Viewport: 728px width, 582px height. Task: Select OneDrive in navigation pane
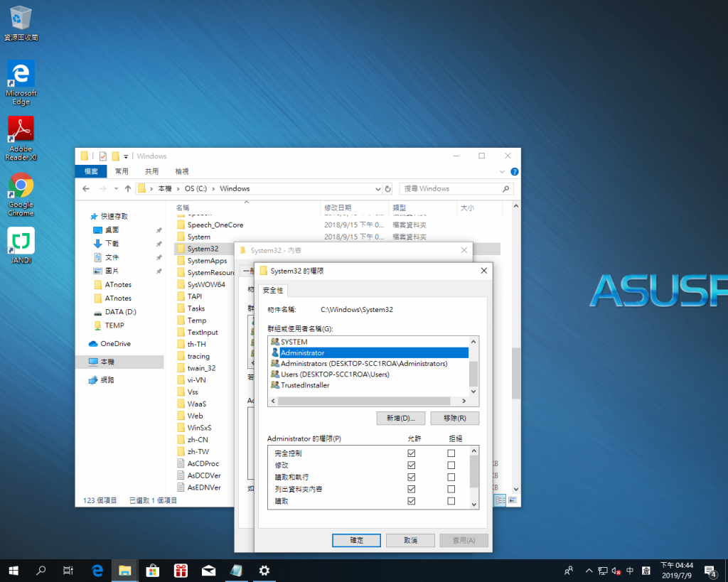click(116, 343)
